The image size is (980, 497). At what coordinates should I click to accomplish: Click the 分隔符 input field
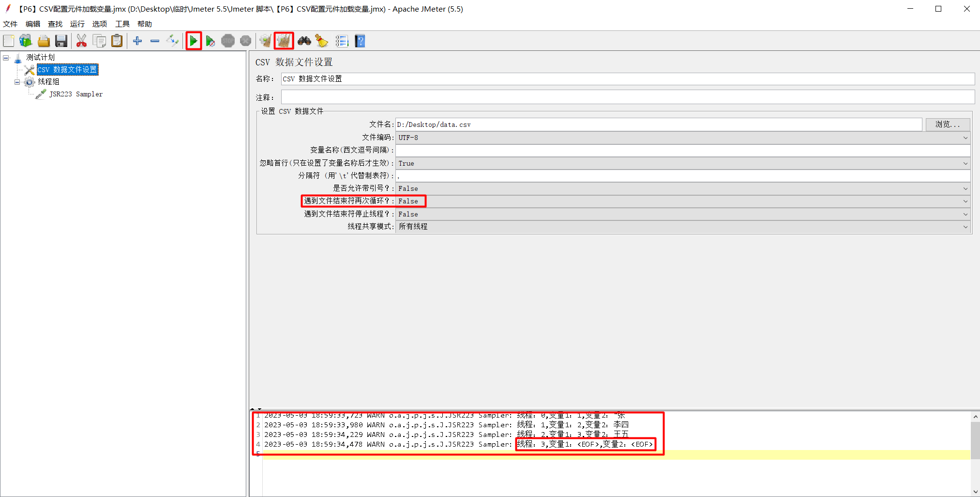point(683,176)
